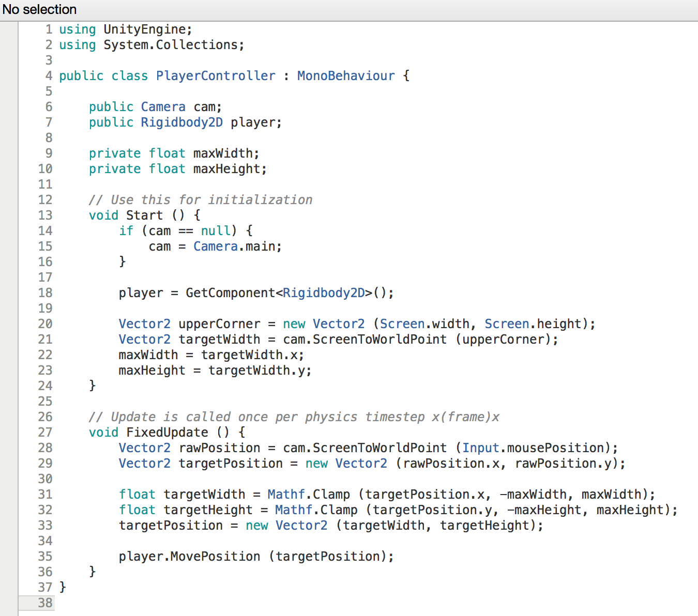Viewport: 698px width, 616px height.
Task: Click 'ScreenToWorldPoint' on line 21
Action: (x=380, y=340)
